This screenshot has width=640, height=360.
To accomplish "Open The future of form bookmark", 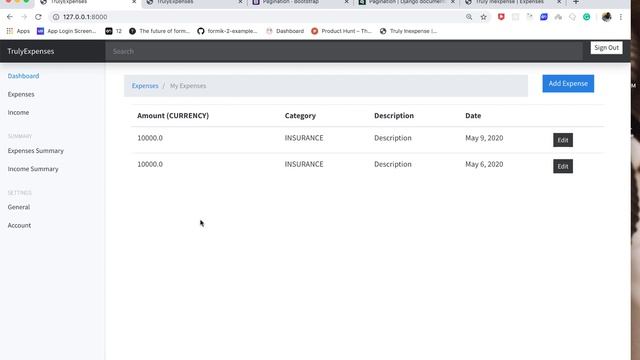I will click(160, 31).
